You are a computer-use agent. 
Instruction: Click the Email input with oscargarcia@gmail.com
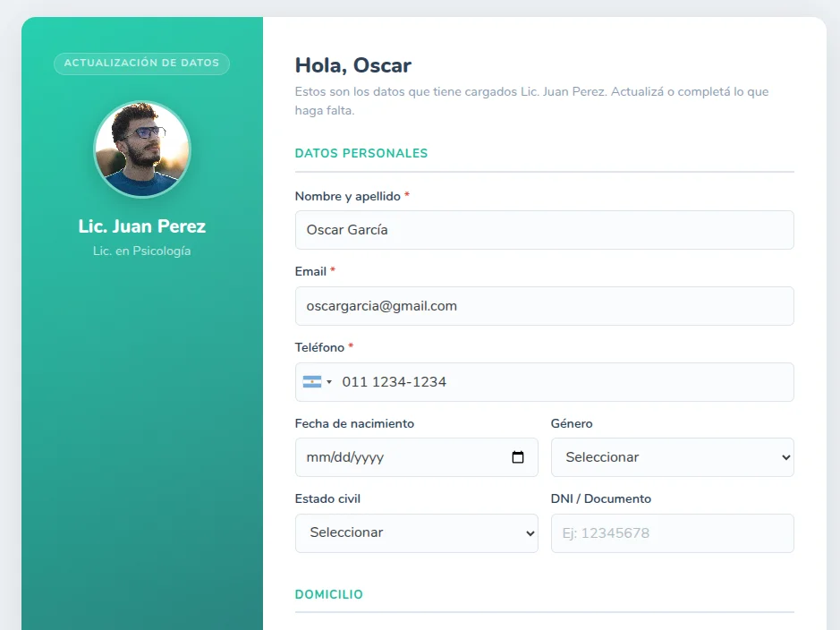tap(544, 306)
